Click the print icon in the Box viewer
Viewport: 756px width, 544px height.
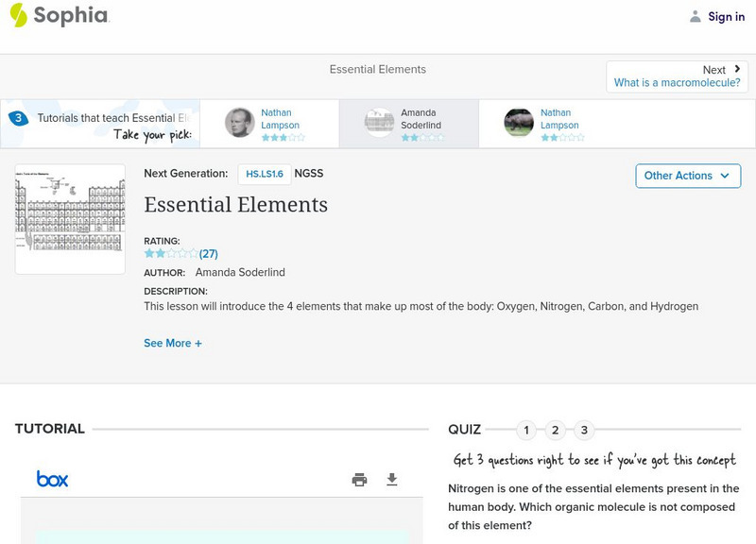click(x=359, y=480)
